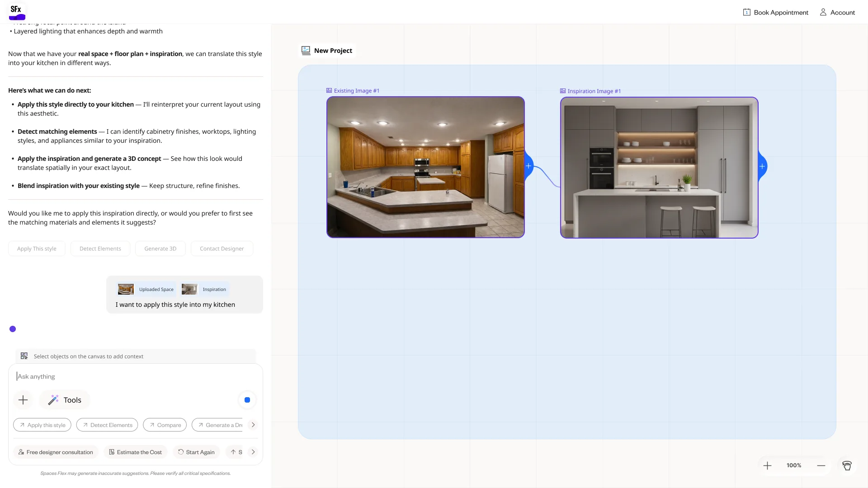
Task: Click the Contact Designer button
Action: [x=222, y=249]
